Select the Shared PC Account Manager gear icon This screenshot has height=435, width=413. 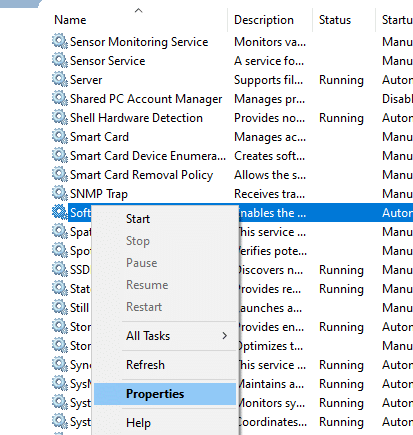pyautogui.click(x=60, y=99)
